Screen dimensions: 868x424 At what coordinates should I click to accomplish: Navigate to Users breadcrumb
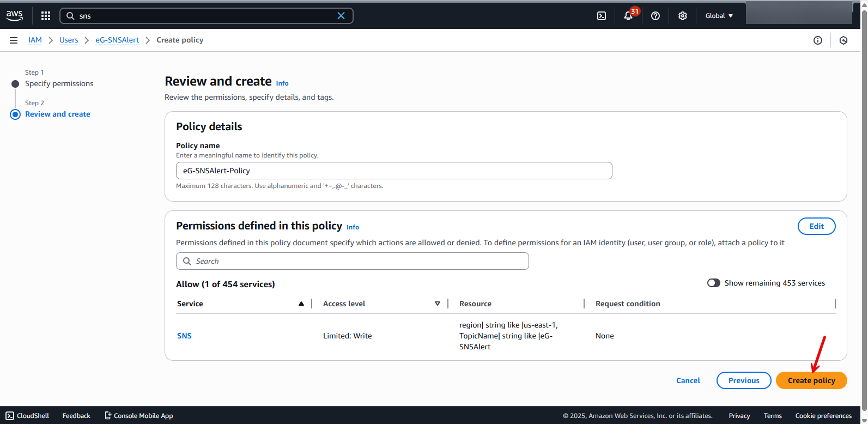pyautogui.click(x=69, y=40)
